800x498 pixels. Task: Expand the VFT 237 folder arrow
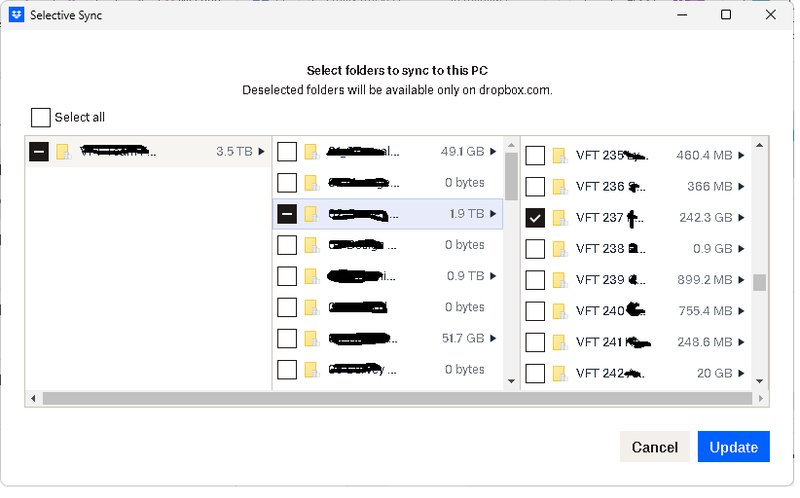tap(741, 218)
